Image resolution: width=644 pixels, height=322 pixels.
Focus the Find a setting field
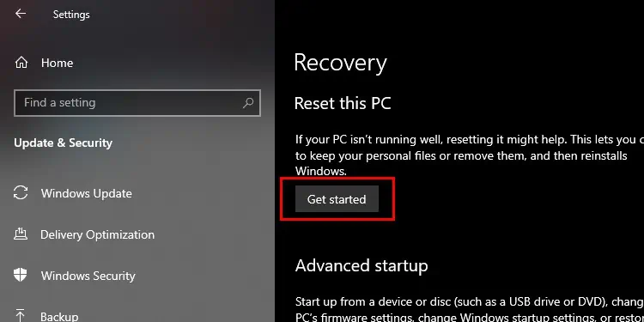point(137,103)
